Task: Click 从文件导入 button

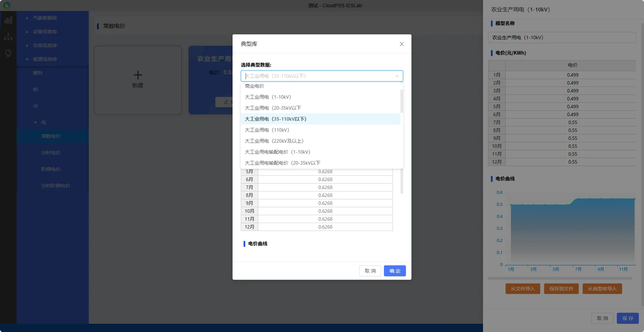Action: (523, 289)
